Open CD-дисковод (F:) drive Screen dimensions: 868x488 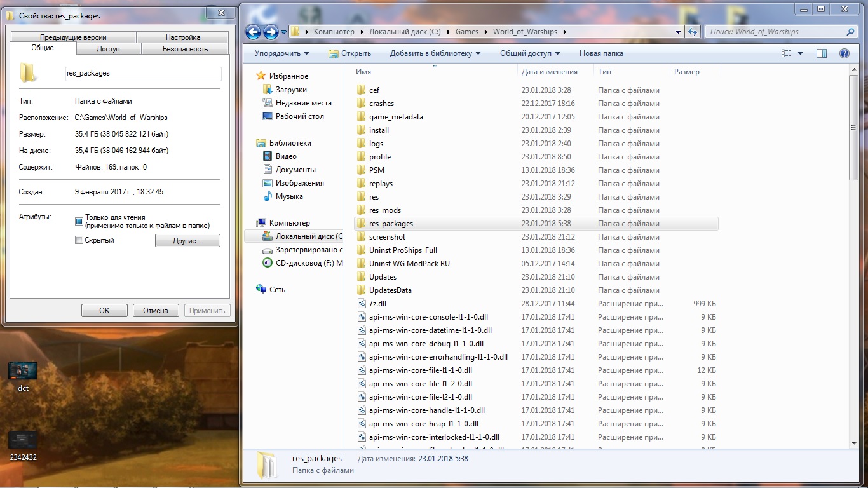click(x=302, y=263)
